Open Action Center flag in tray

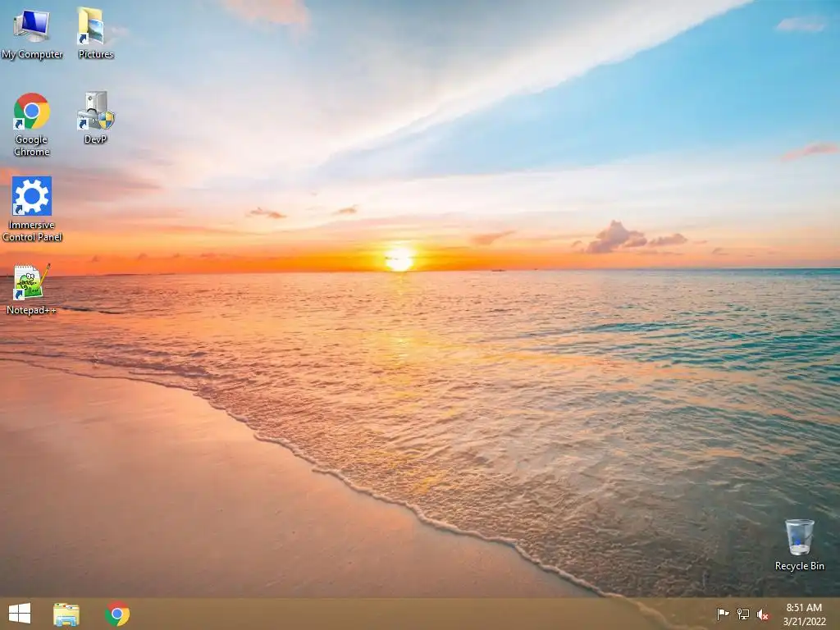[x=723, y=614]
